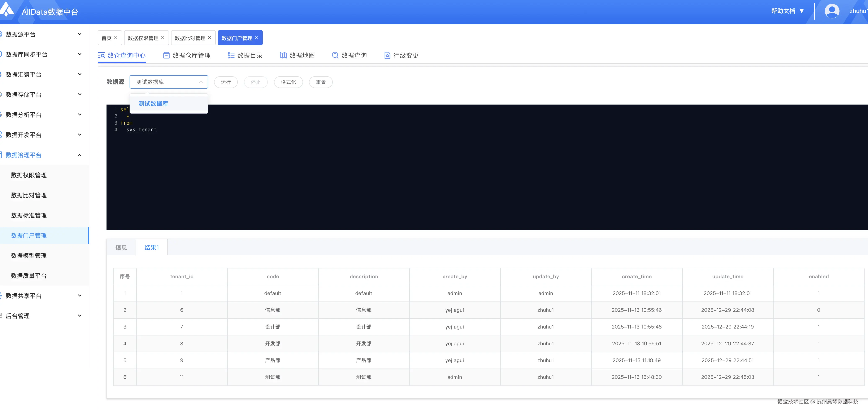
Task: Switch to the 数据仓库管理 tab
Action: click(x=187, y=55)
